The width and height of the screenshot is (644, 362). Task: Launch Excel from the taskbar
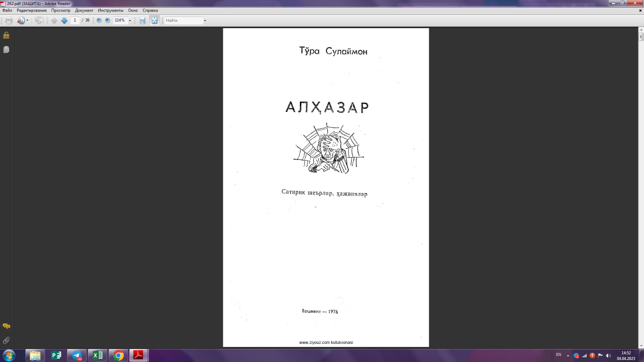point(96,355)
